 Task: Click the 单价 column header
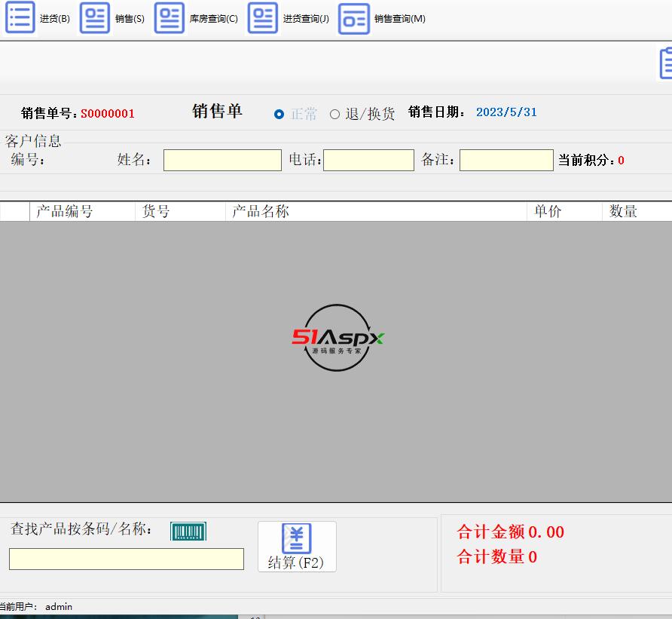[564, 211]
